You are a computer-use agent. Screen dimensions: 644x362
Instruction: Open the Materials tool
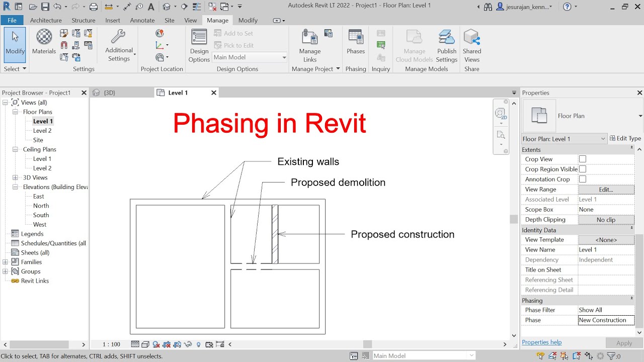point(44,42)
